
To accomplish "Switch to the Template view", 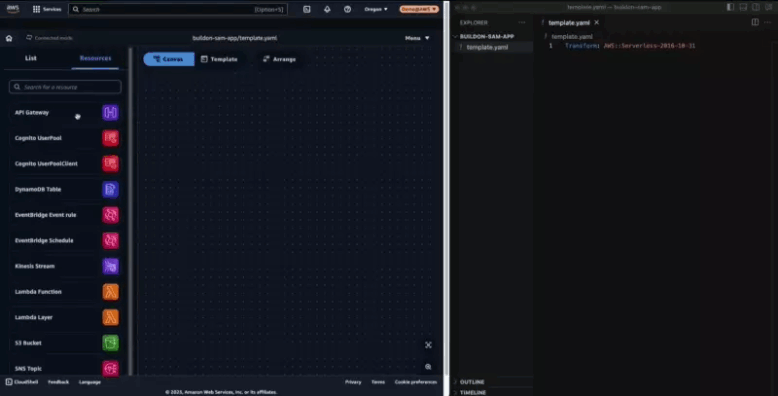I will click(x=219, y=59).
